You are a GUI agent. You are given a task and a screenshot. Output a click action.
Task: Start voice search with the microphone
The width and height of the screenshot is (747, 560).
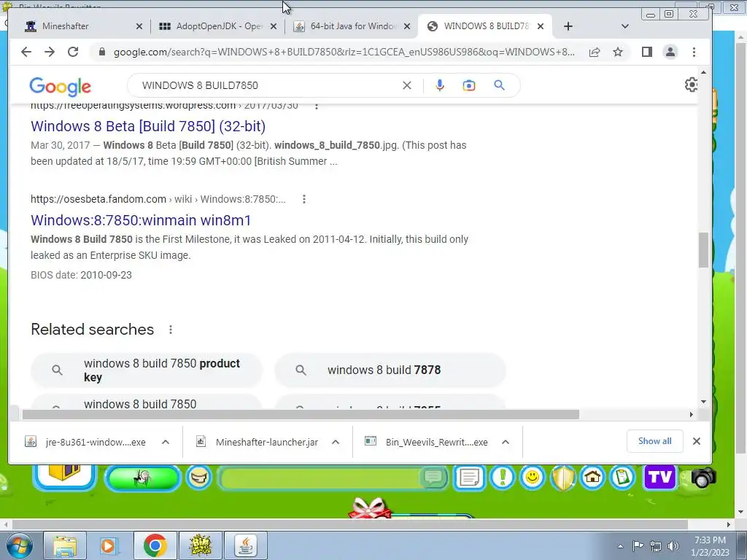440,85
